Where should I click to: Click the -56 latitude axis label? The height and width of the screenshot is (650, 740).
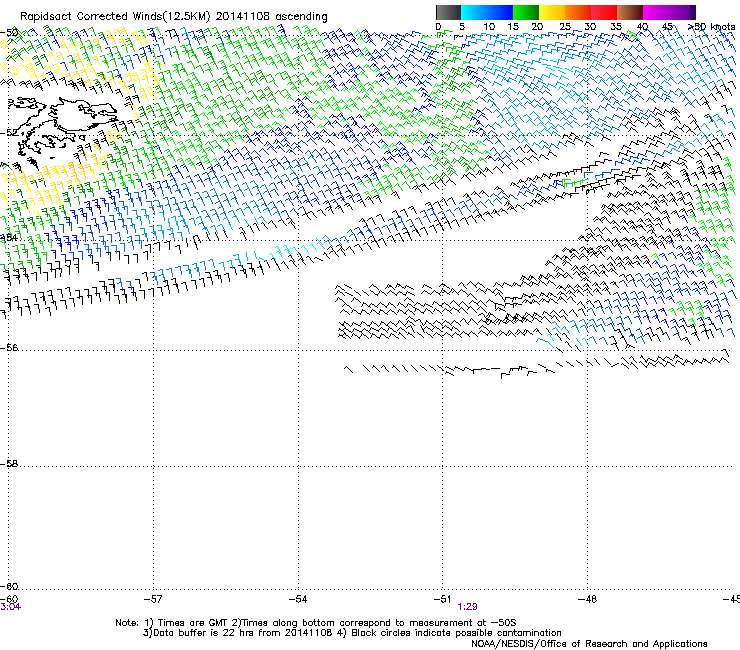(8, 348)
